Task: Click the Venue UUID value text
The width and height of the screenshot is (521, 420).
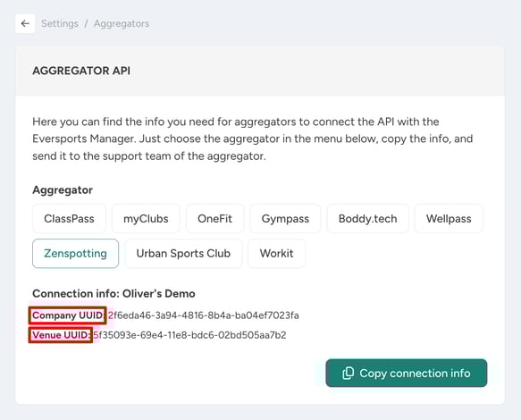Action: (x=189, y=335)
